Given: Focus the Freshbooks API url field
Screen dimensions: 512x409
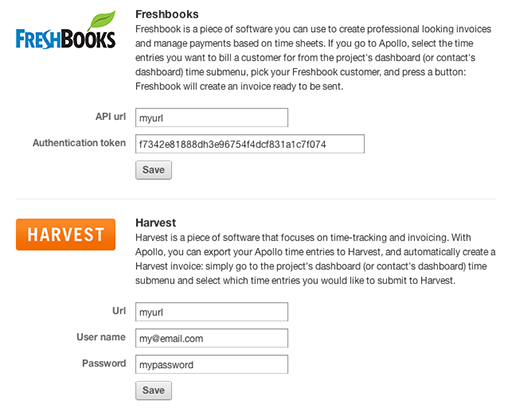Looking at the screenshot, I should click(212, 118).
